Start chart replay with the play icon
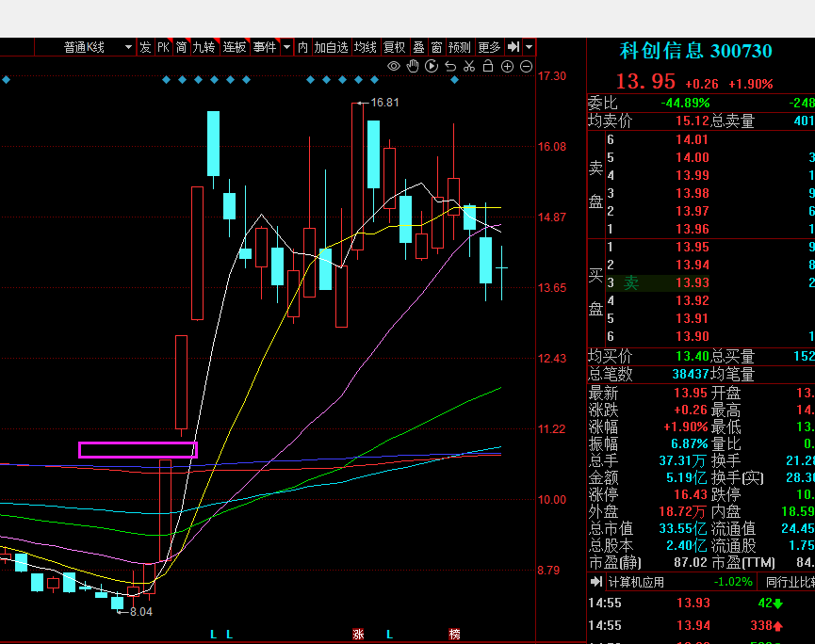The width and height of the screenshot is (815, 644). pyautogui.click(x=432, y=66)
